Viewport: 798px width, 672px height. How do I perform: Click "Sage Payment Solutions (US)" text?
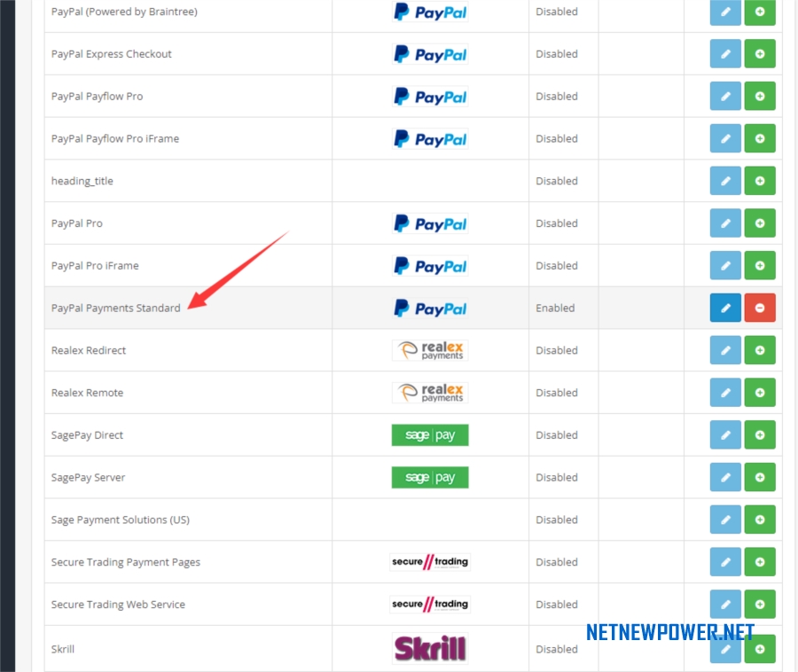pos(120,520)
